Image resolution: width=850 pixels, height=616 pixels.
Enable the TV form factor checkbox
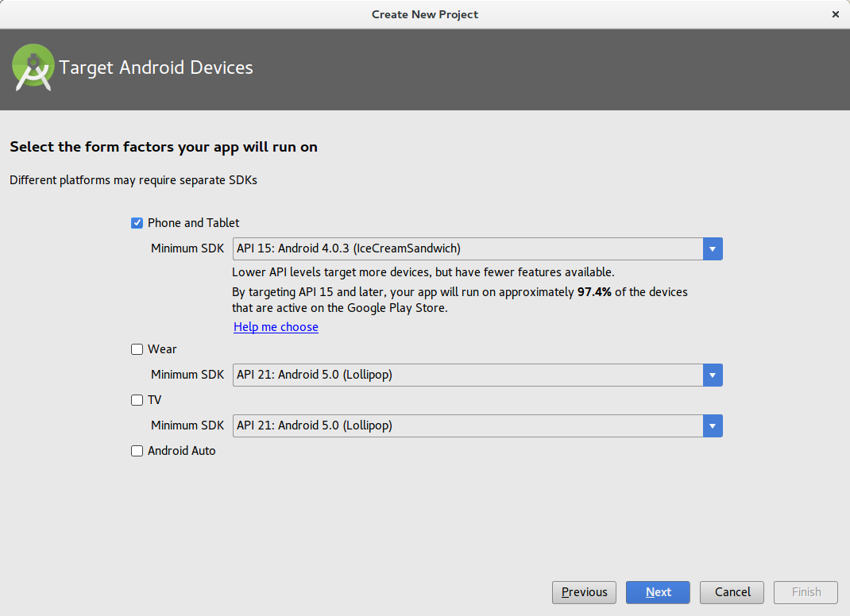click(137, 400)
